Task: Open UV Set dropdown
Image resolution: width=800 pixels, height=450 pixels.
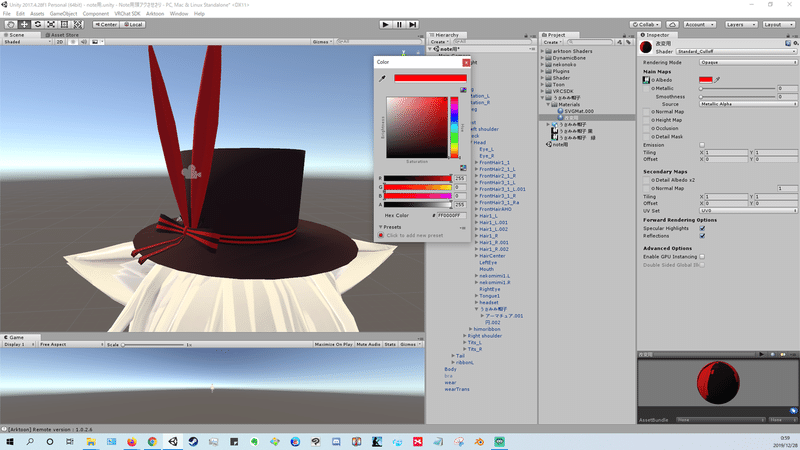Action: click(748, 211)
